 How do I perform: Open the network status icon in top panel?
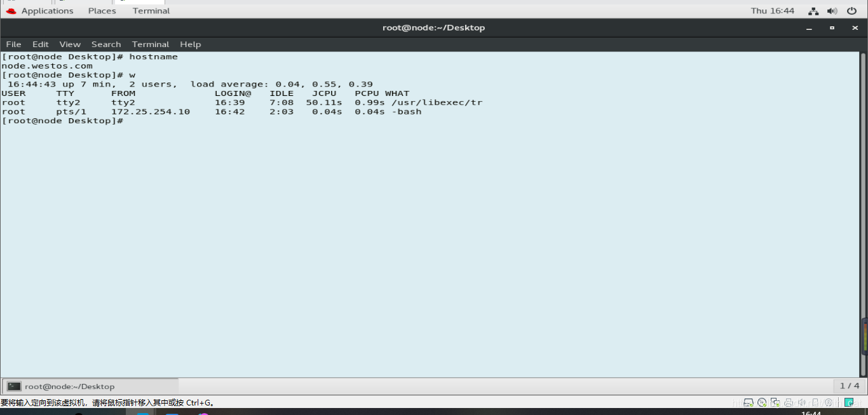813,11
